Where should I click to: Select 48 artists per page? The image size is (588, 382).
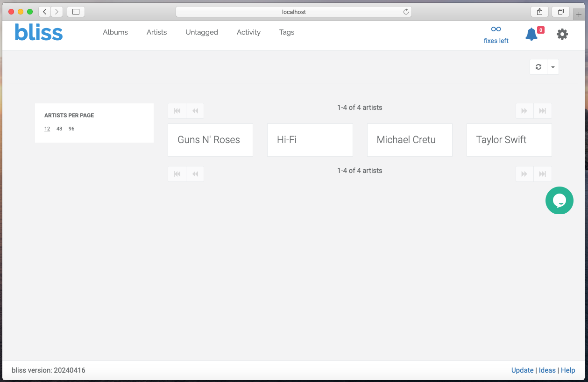(x=59, y=129)
